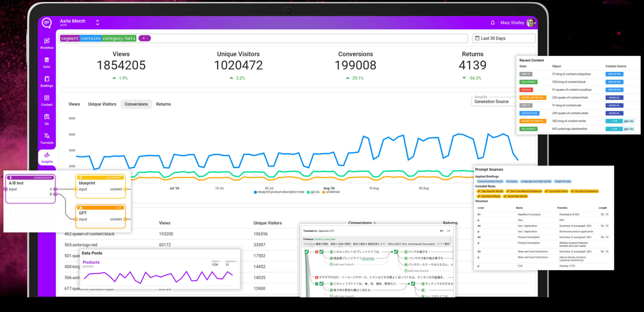This screenshot has height=312, width=644.
Task: Click the calendar icon beside Last 30 Days
Action: pyautogui.click(x=477, y=38)
